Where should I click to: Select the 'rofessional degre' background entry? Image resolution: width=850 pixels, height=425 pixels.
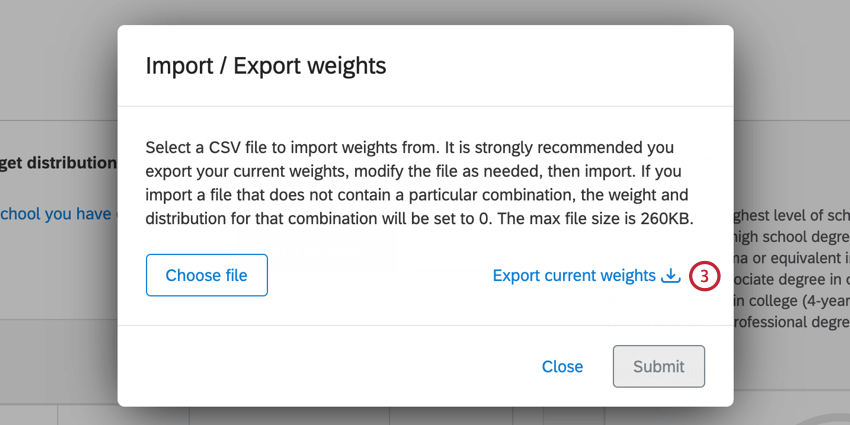pos(791,323)
